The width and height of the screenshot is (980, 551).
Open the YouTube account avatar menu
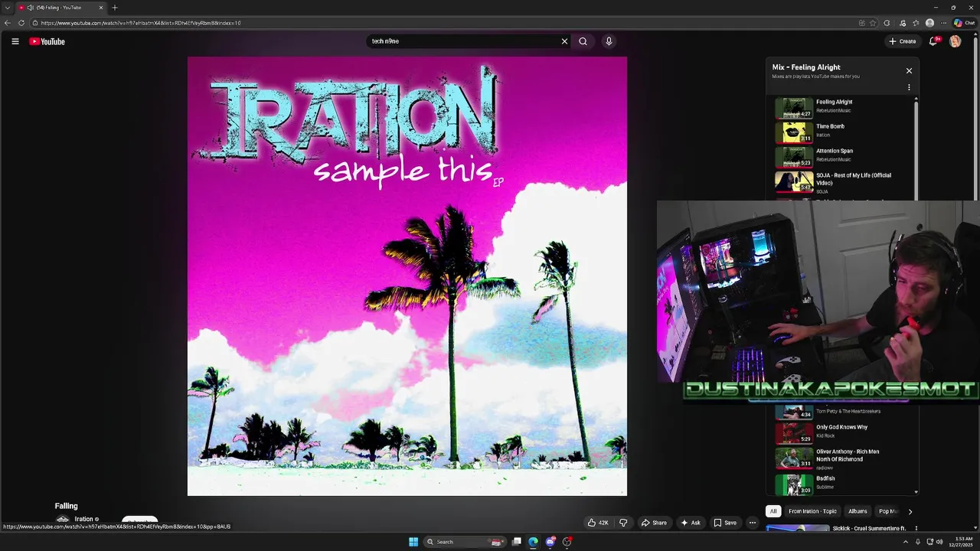pyautogui.click(x=955, y=41)
